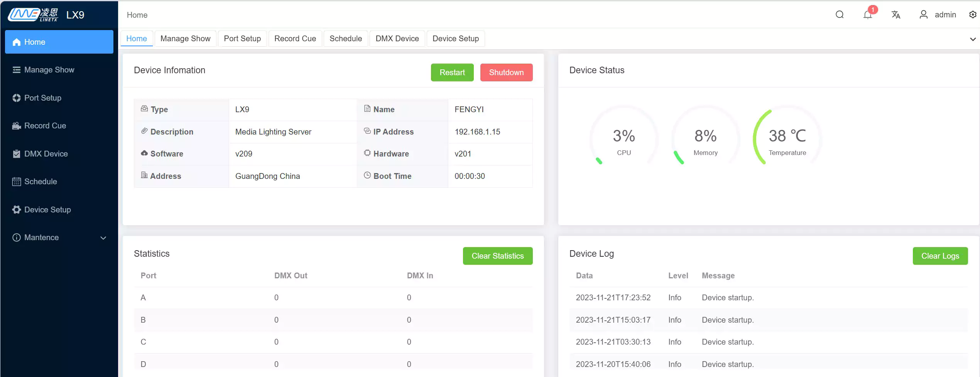Open the Mantence info icon
The height and width of the screenshot is (377, 980).
(16, 237)
